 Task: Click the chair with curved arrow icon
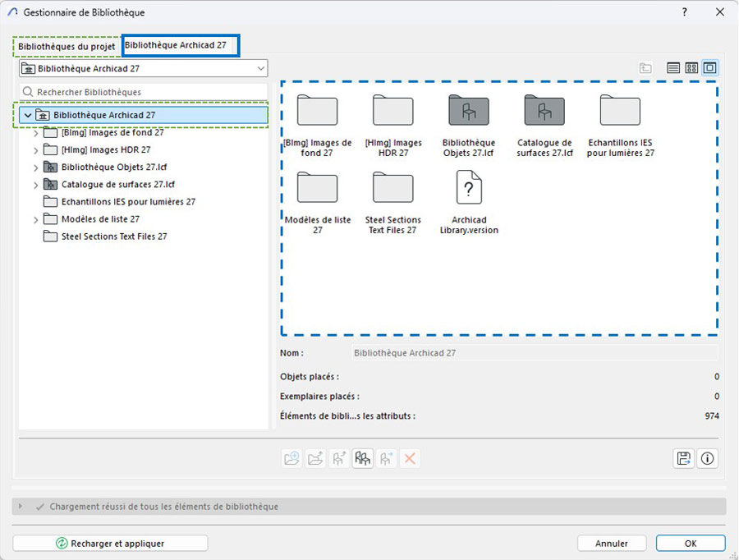point(339,458)
